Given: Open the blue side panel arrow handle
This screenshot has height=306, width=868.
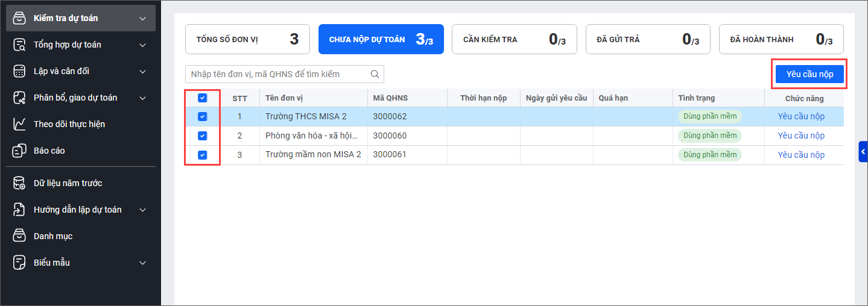Looking at the screenshot, I should click(863, 152).
